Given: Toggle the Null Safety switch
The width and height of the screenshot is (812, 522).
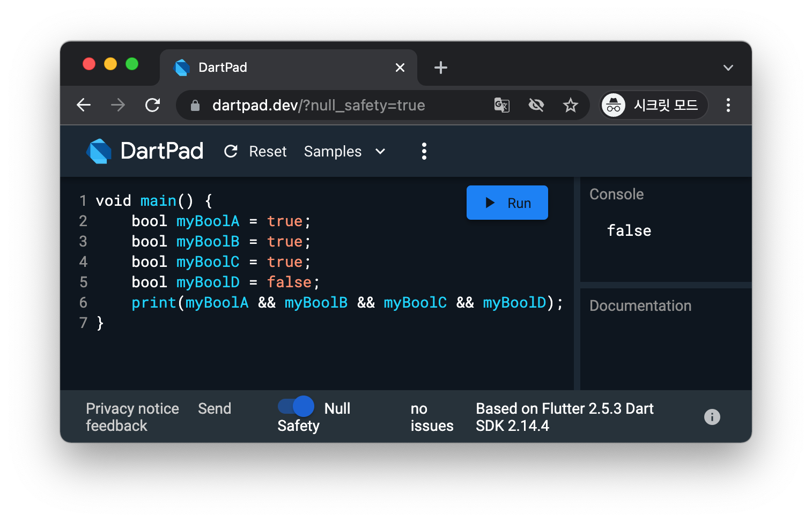Looking at the screenshot, I should coord(296,406).
